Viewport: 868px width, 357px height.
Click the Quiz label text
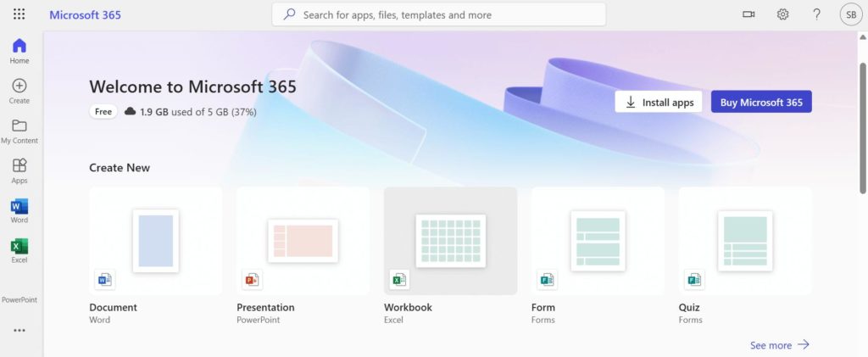(x=689, y=307)
